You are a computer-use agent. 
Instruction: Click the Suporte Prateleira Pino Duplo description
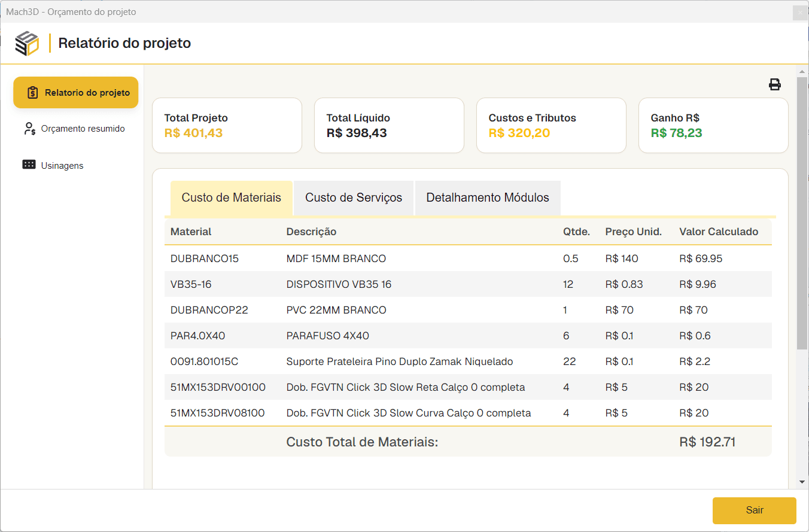(x=400, y=361)
